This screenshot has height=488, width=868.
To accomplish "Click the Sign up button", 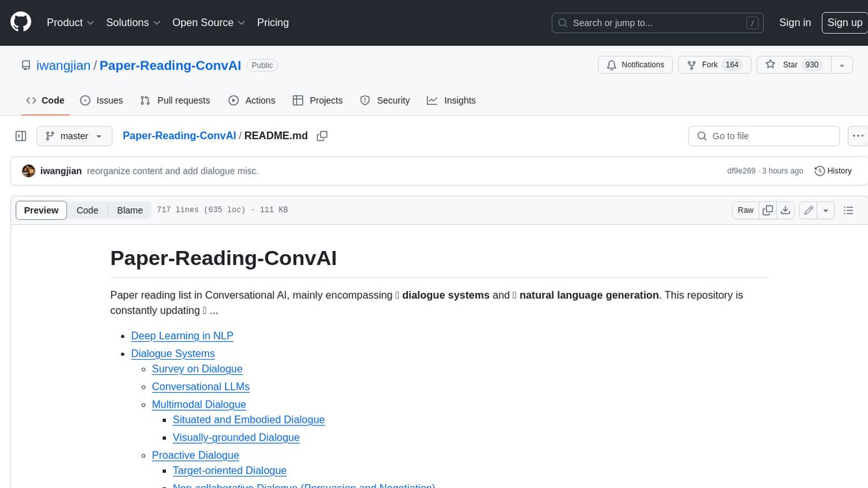I will click(x=844, y=22).
